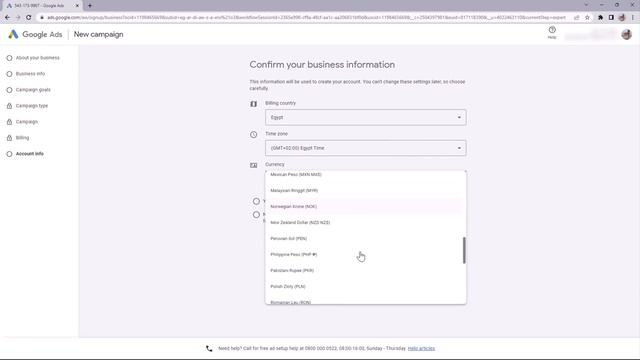Click the Google Ads browser tab
Screen dimensions: 640x360
tap(41, 6)
